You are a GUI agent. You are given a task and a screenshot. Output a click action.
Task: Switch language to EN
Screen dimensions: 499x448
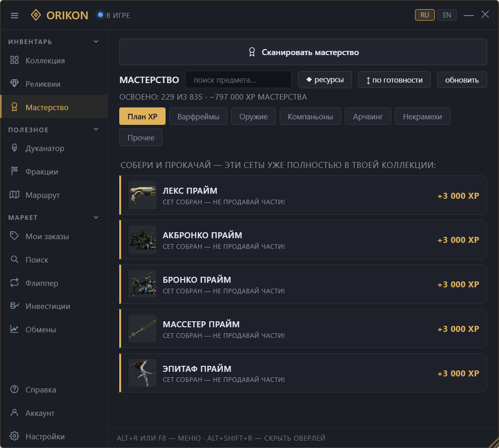(447, 15)
